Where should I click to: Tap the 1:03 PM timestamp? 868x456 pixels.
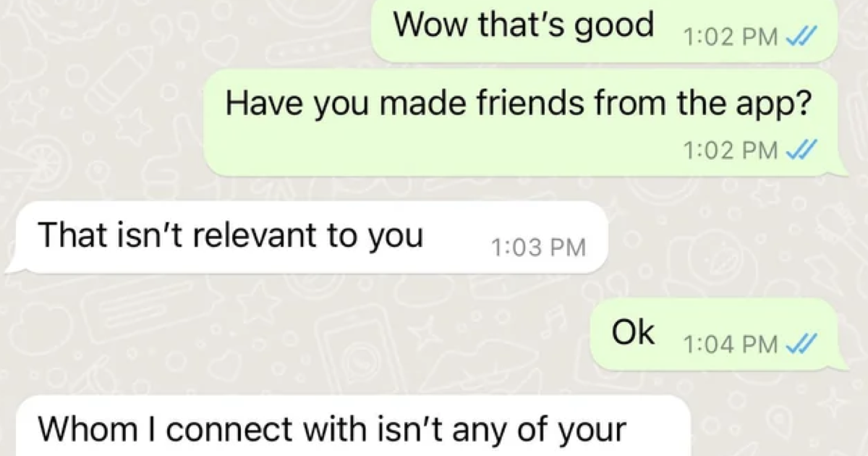[537, 248]
